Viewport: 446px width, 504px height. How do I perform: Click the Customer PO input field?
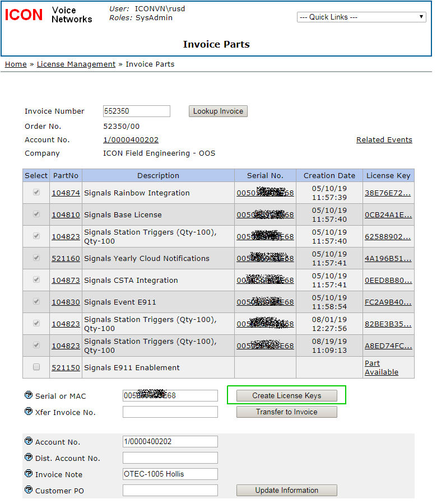click(x=170, y=491)
